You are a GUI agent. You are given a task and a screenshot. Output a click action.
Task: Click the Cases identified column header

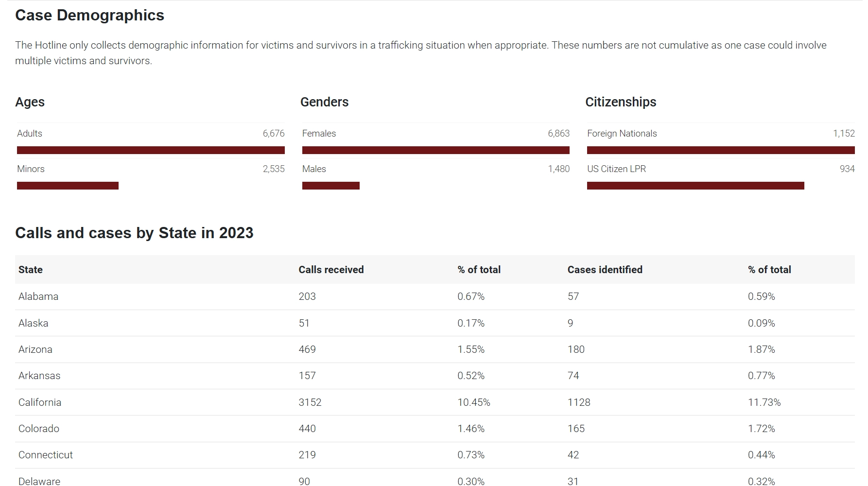click(x=605, y=270)
